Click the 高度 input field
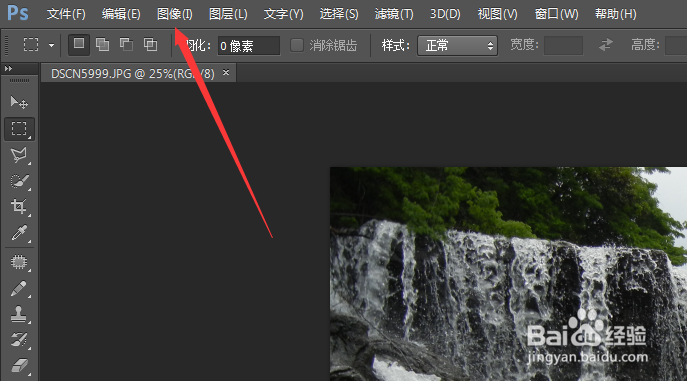Viewport: 687px width, 381px height. (676, 46)
